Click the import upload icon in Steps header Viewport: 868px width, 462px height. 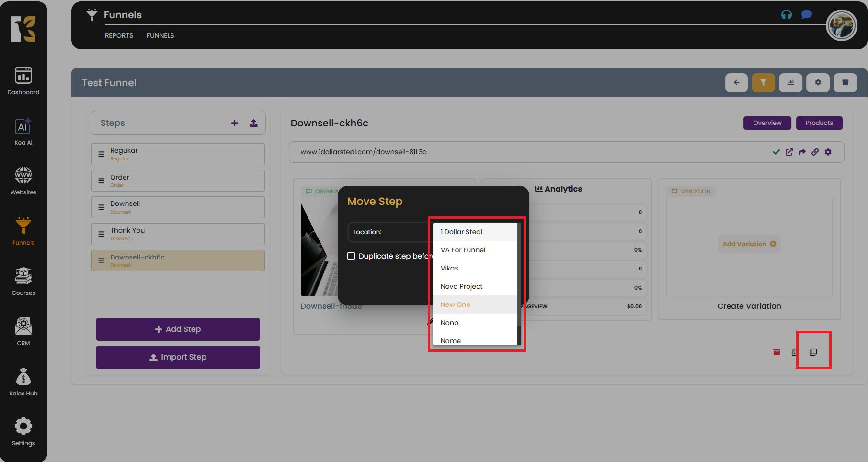[x=253, y=123]
